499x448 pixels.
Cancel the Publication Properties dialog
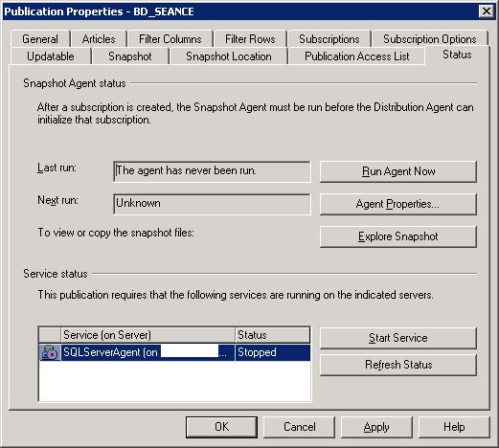(x=299, y=427)
